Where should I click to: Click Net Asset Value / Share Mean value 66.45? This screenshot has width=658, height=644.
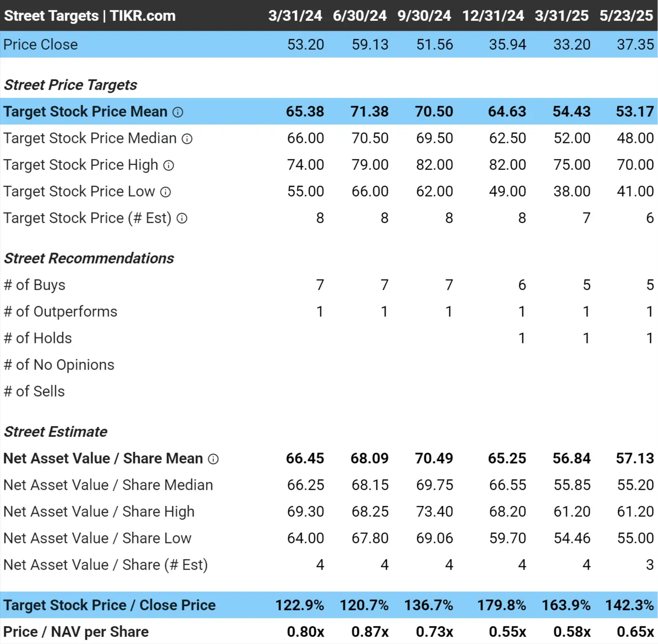[305, 458]
